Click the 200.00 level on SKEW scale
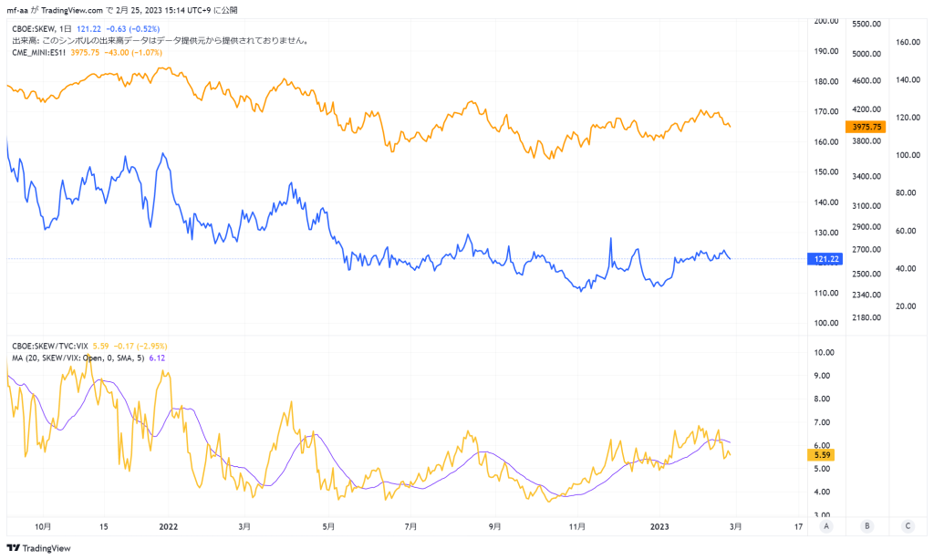934x560 pixels. [826, 22]
